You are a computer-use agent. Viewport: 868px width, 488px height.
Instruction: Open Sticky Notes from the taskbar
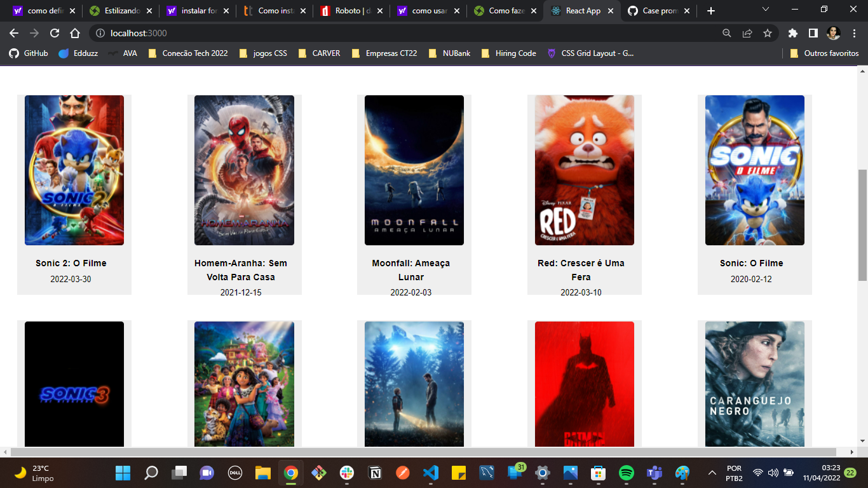[x=459, y=473]
